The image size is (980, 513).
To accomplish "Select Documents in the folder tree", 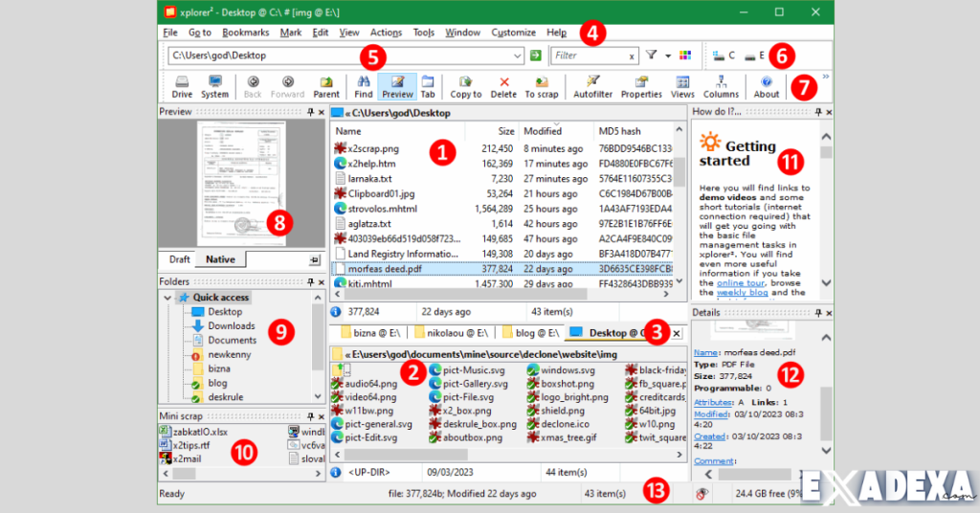I will tap(232, 341).
